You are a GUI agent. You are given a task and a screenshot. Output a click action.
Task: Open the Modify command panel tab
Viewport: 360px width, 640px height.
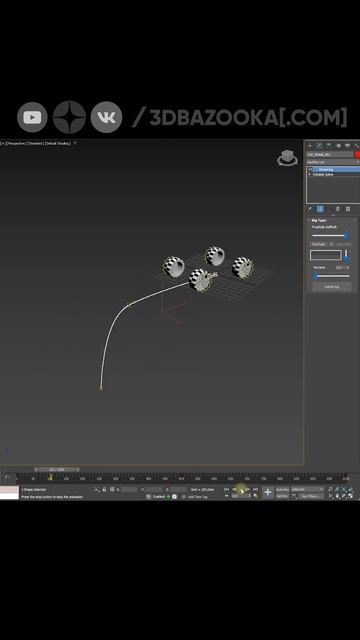pos(319,146)
